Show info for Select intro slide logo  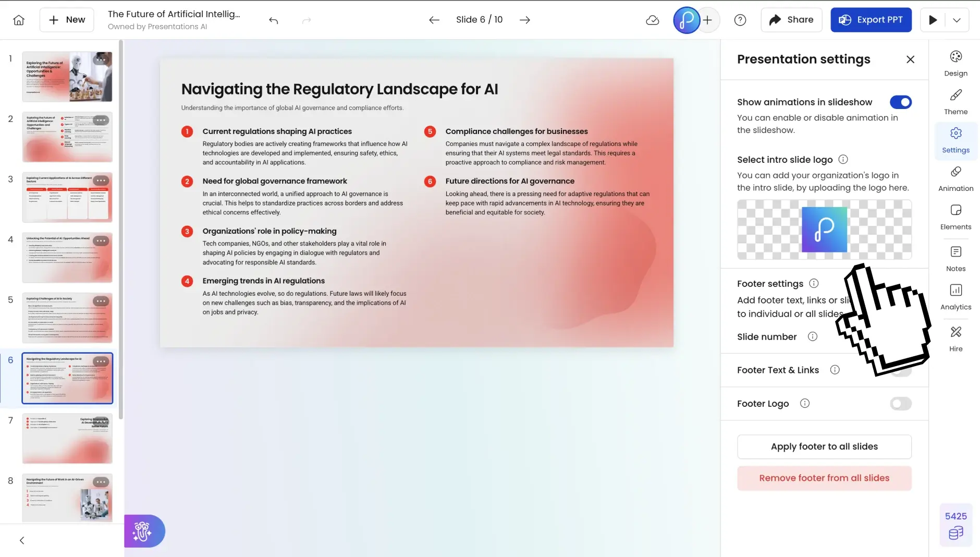[x=843, y=160]
